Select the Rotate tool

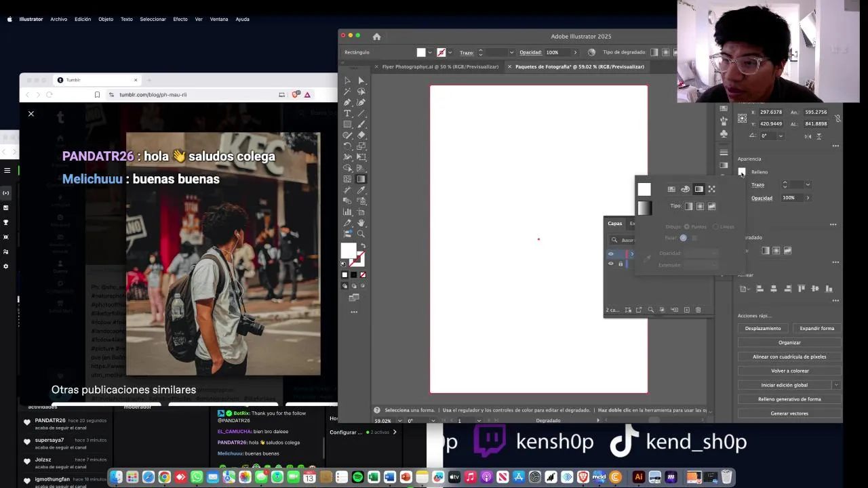click(347, 145)
